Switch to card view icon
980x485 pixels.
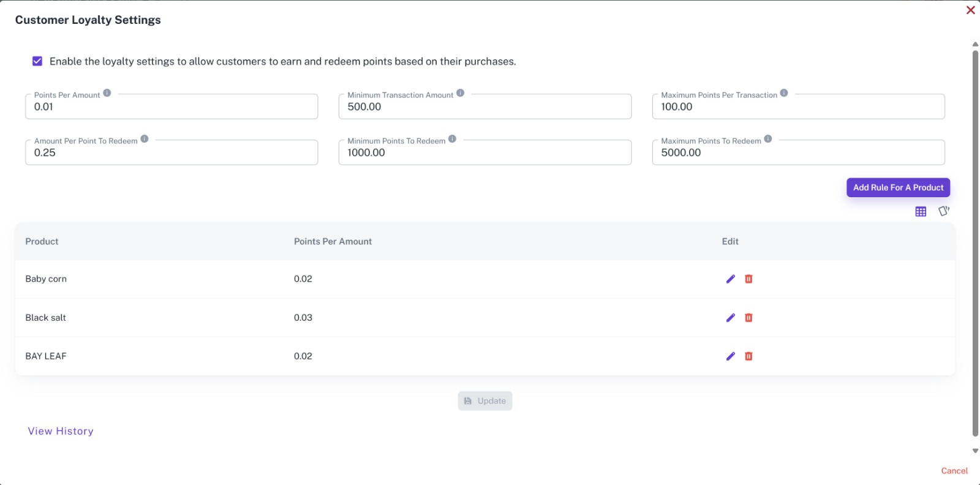pyautogui.click(x=944, y=211)
